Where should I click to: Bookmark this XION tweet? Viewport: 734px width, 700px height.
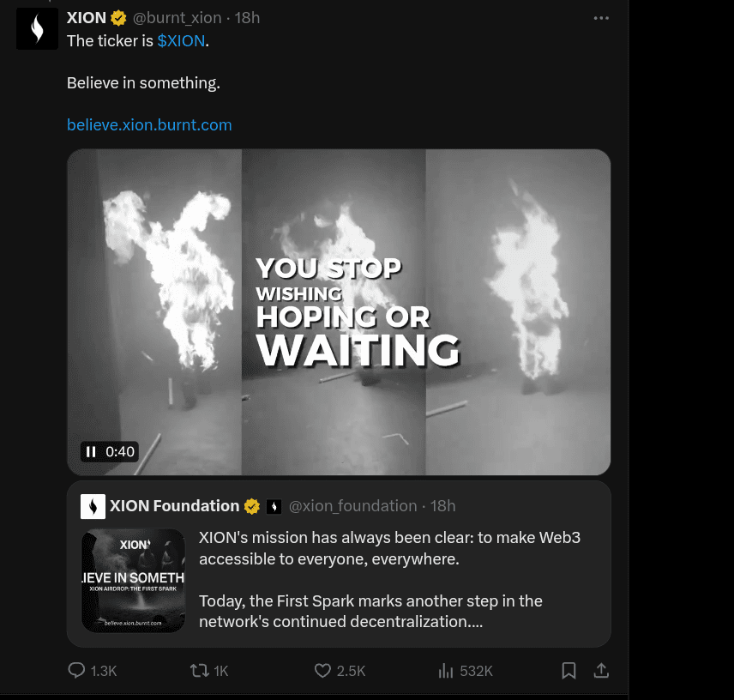point(569,670)
